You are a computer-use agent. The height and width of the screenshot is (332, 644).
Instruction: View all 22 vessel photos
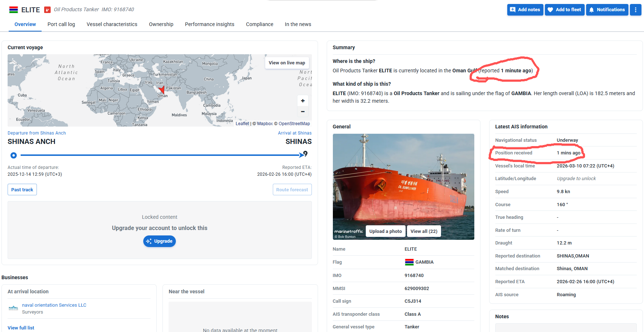tap(424, 231)
